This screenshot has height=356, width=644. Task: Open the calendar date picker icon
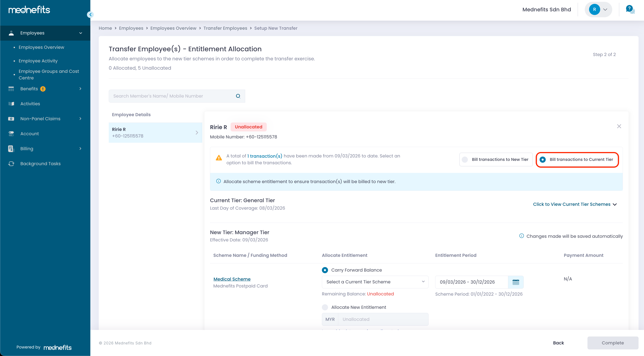coord(516,282)
